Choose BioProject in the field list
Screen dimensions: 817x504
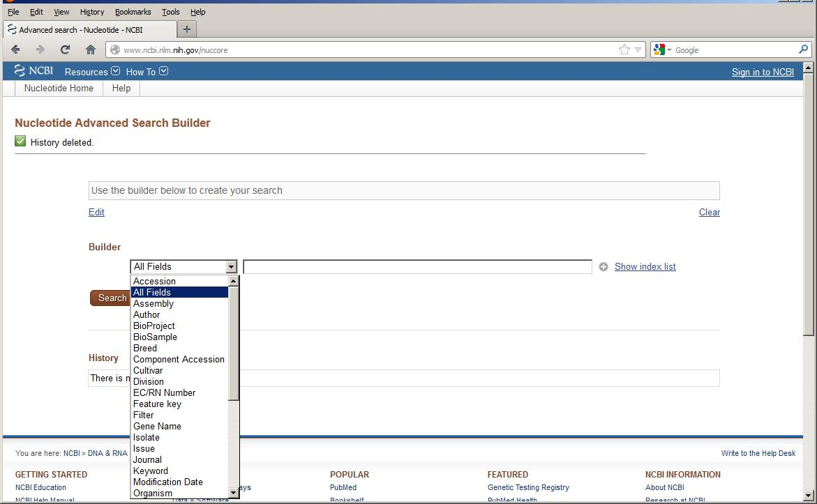pyautogui.click(x=180, y=326)
